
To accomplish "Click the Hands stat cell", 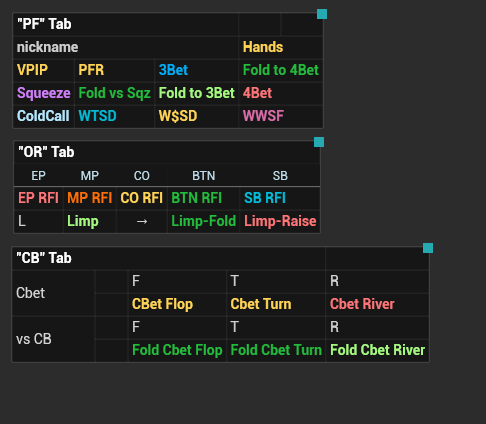I will click(281, 47).
